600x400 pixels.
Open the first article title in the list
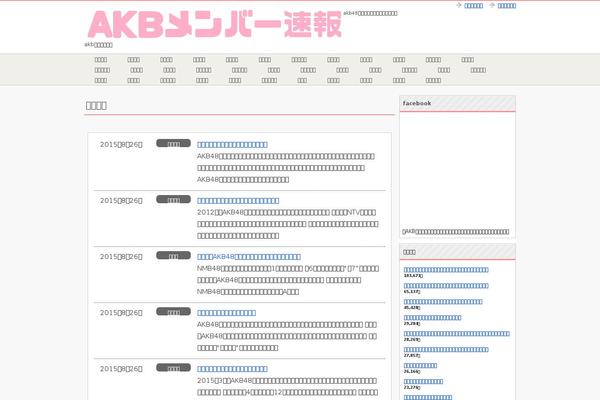[232, 145]
